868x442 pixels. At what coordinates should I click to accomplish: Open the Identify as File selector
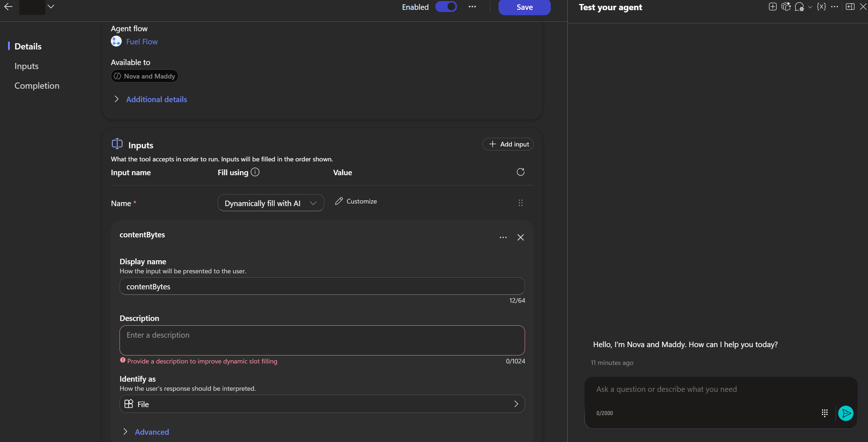pos(322,404)
